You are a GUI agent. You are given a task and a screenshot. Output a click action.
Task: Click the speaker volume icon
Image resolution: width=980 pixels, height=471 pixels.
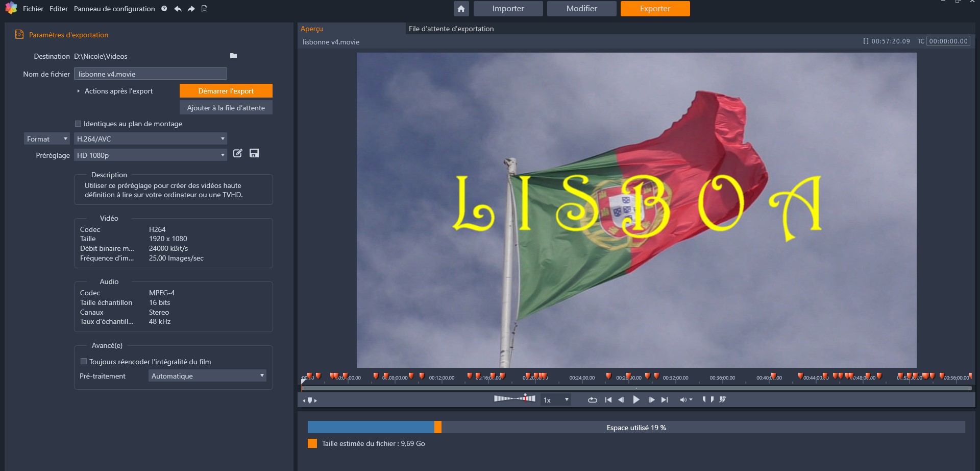point(683,400)
